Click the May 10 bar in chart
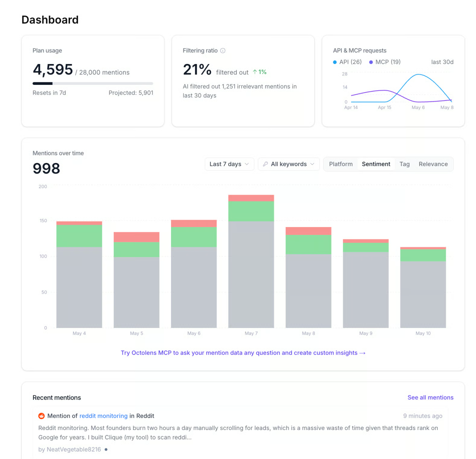Screen dimensions: 476x459 (423, 287)
